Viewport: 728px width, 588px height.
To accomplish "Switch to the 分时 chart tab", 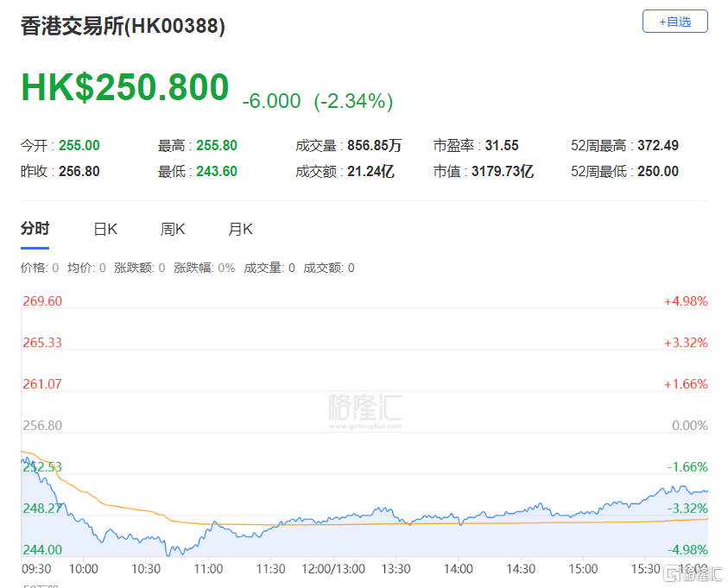I will tap(35, 229).
